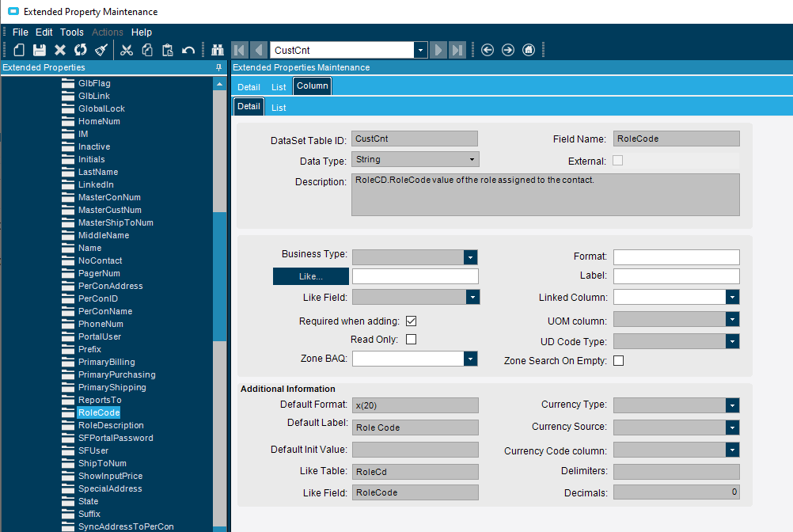Click the table icon beside RoleCode

pyautogui.click(x=68, y=412)
